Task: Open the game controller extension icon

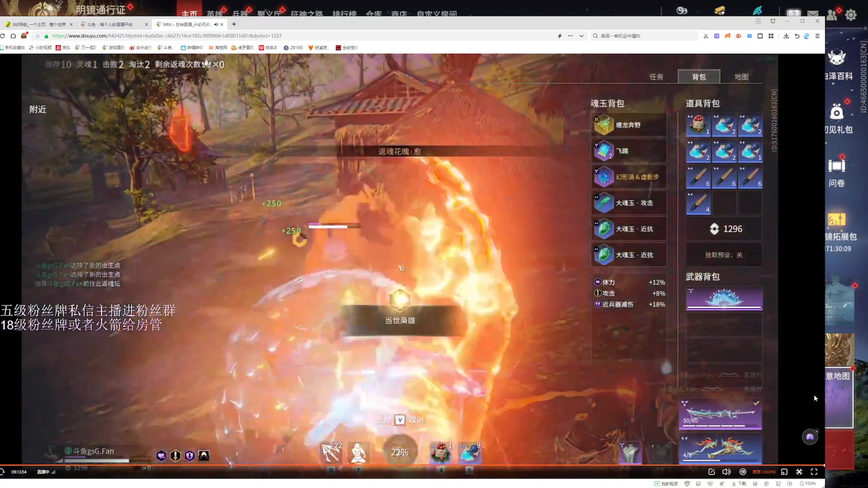Action: 727,36
